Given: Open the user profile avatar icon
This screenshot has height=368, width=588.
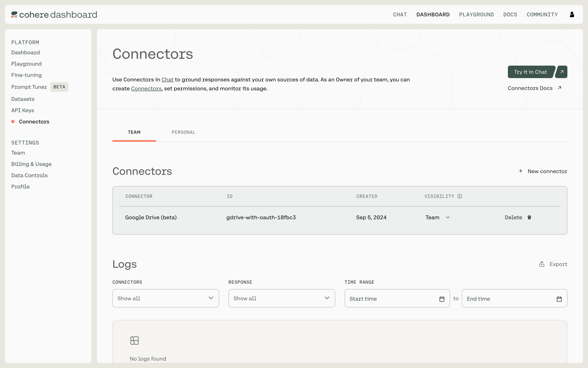Looking at the screenshot, I should pyautogui.click(x=572, y=14).
